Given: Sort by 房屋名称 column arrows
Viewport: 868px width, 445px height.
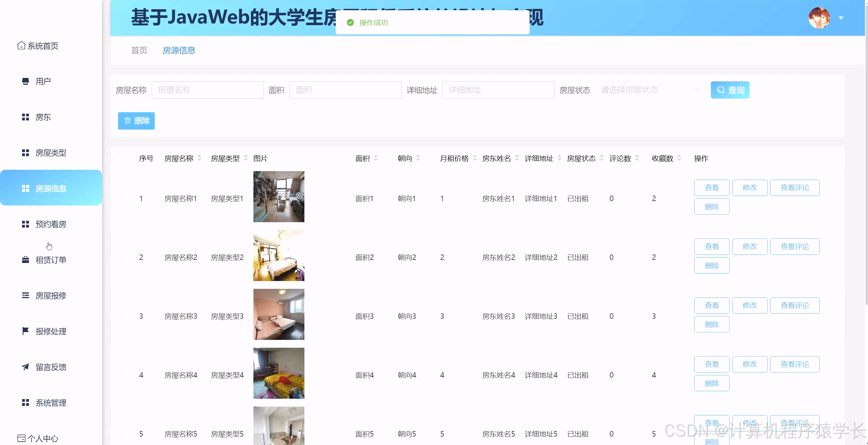Looking at the screenshot, I should (199, 158).
